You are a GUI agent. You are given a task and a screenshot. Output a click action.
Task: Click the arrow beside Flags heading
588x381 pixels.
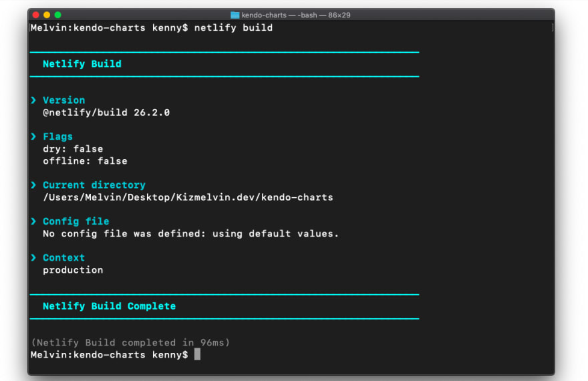(34, 136)
